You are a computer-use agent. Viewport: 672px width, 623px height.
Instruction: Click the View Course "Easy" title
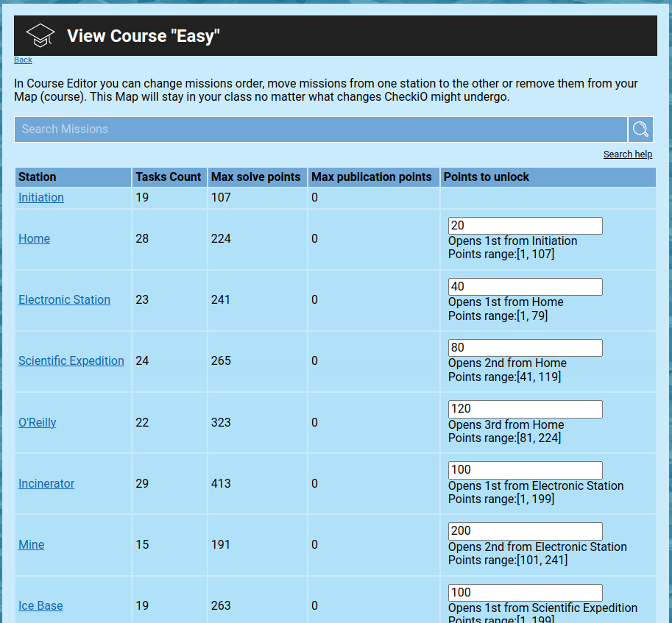coord(144,36)
